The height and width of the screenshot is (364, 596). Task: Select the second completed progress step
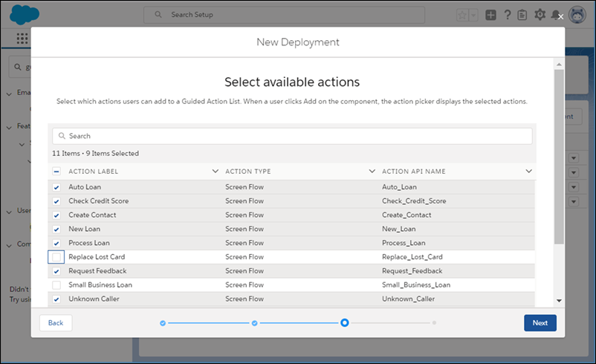pyautogui.click(x=255, y=323)
